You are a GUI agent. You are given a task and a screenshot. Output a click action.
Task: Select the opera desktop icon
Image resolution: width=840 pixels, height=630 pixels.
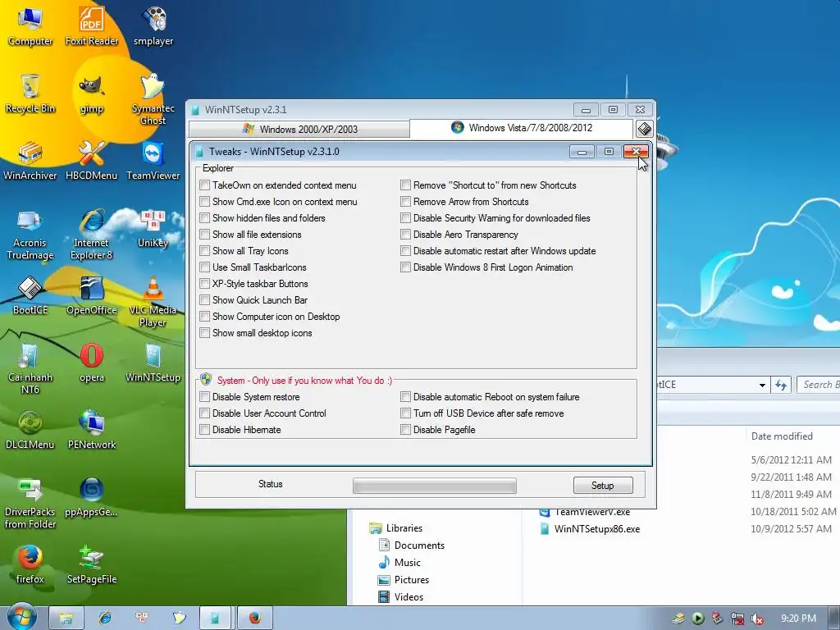(x=92, y=363)
